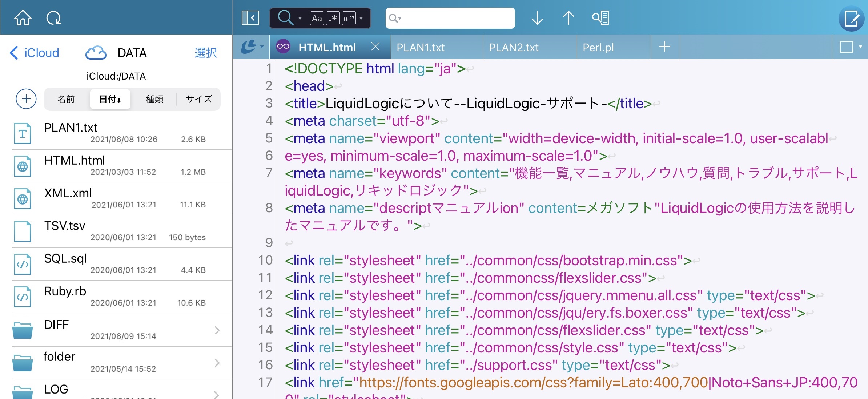This screenshot has width=868, height=399.
Task: Switch to the Perl.pl tab
Action: click(x=598, y=47)
